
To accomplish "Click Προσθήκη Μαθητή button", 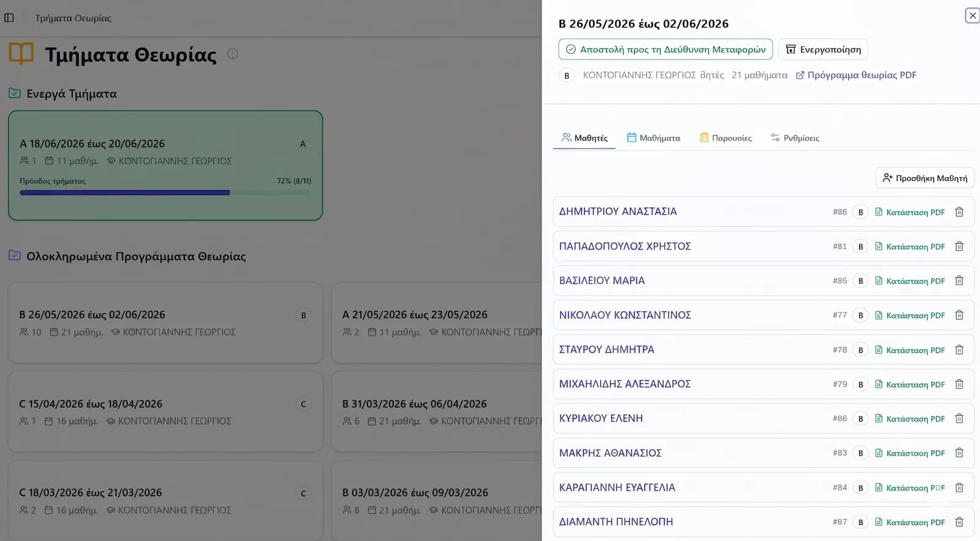I will 925,178.
